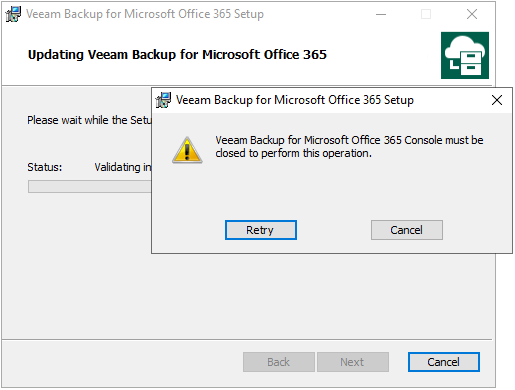Click the green Veeam cloud archive logo
This screenshot has width=515, height=390.
(x=465, y=55)
